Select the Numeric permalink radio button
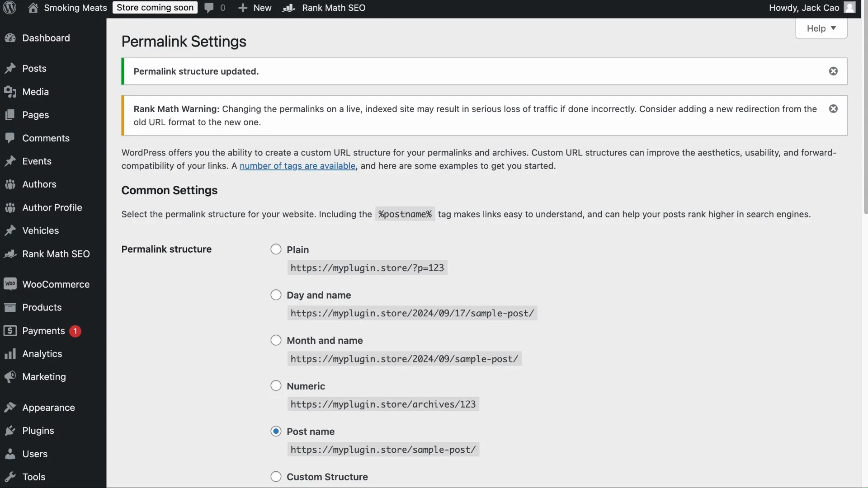868x488 pixels. (x=276, y=386)
